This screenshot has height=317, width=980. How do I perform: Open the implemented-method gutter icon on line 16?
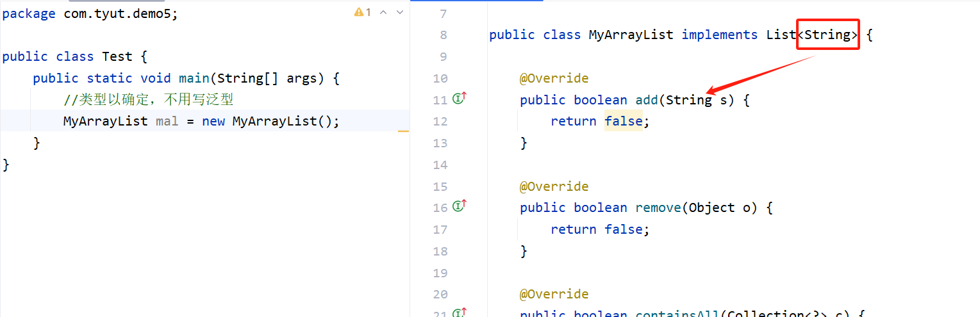[x=459, y=206]
